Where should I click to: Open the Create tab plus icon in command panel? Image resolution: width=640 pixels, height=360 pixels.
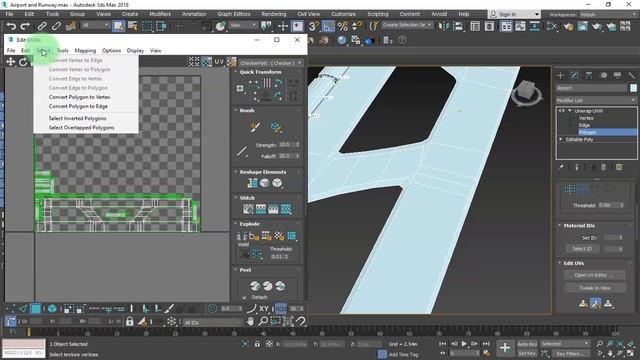[560, 76]
